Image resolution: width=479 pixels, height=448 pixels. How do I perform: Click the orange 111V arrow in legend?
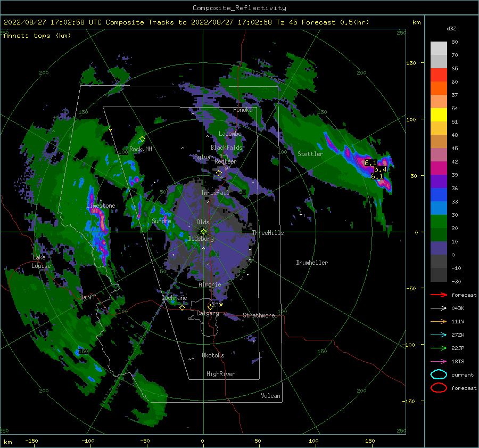tap(439, 321)
